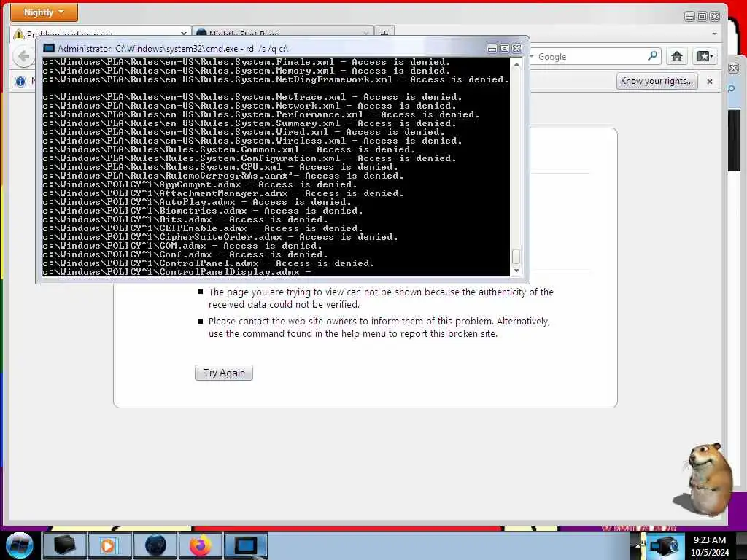Click the line with Bits.admx
Viewport: 747px width, 560px height.
[185, 219]
